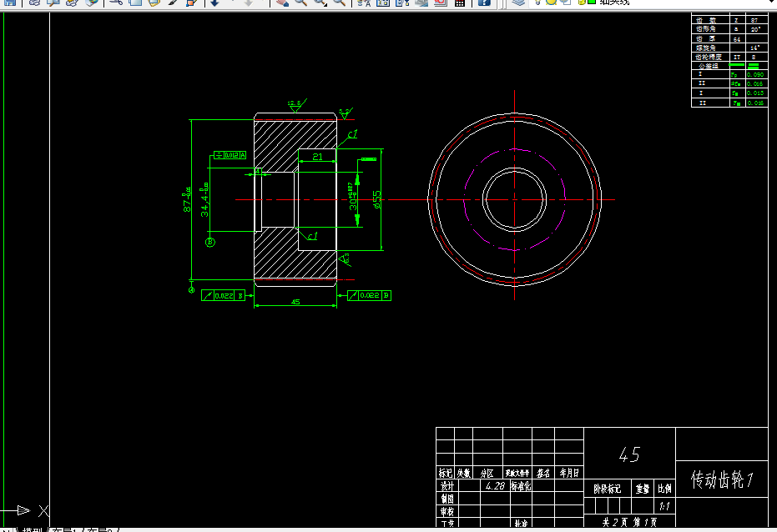Open Help with the question mark icon

484,3
